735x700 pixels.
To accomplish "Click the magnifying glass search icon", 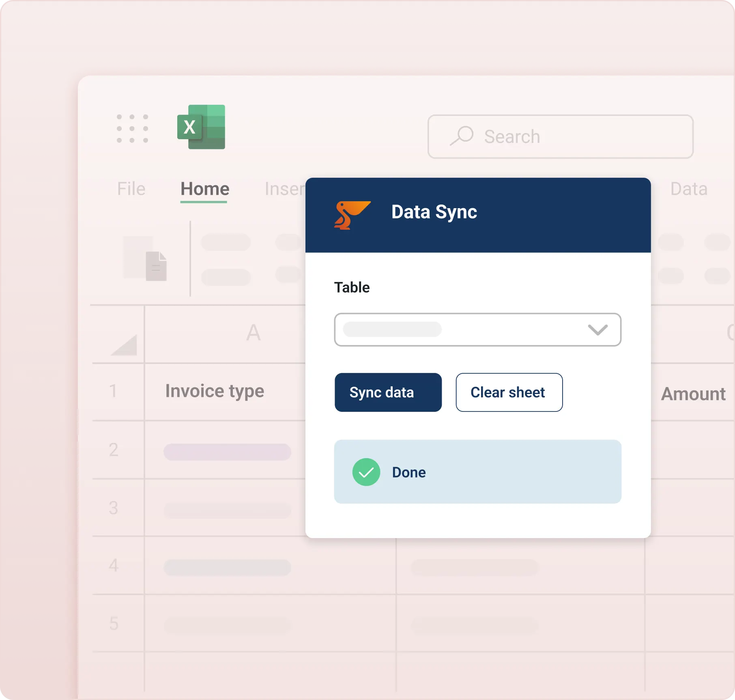I will coord(462,136).
